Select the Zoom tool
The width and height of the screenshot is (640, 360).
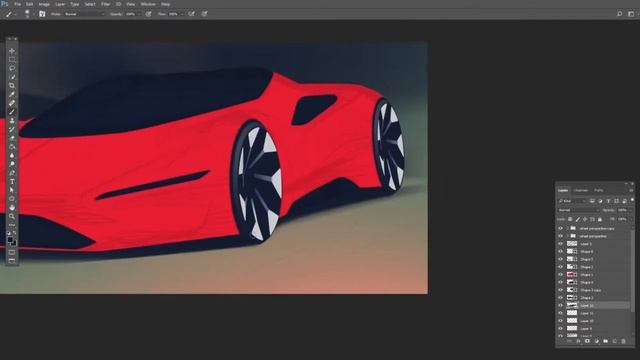pyautogui.click(x=12, y=216)
